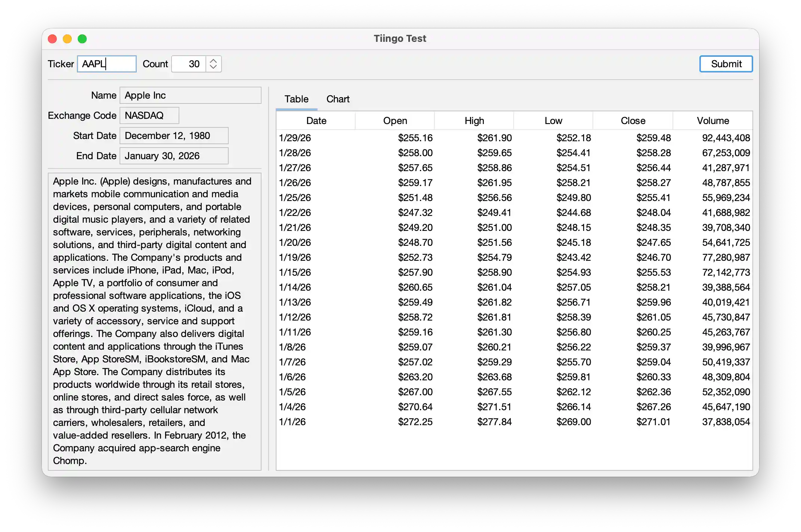
Task: Sort by the Close column header
Action: (633, 121)
